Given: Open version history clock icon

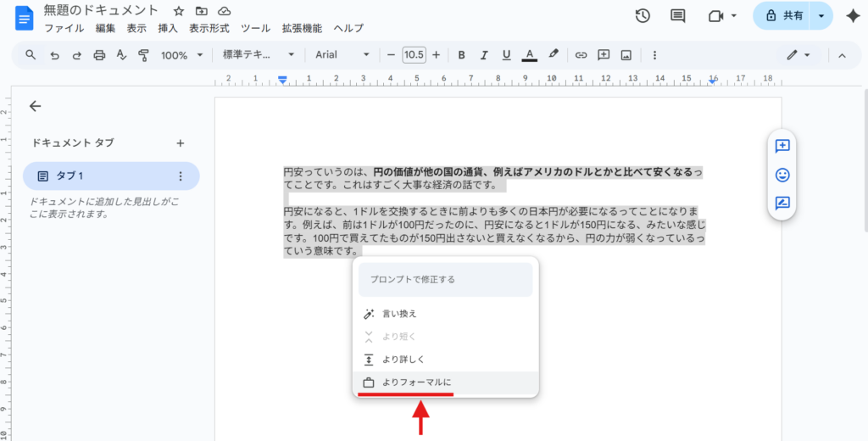Looking at the screenshot, I should pos(643,16).
